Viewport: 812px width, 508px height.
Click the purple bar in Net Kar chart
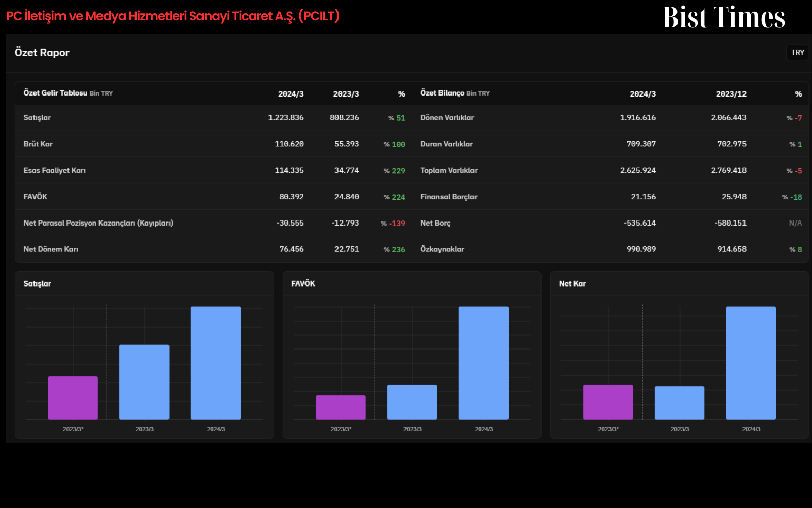(x=608, y=402)
